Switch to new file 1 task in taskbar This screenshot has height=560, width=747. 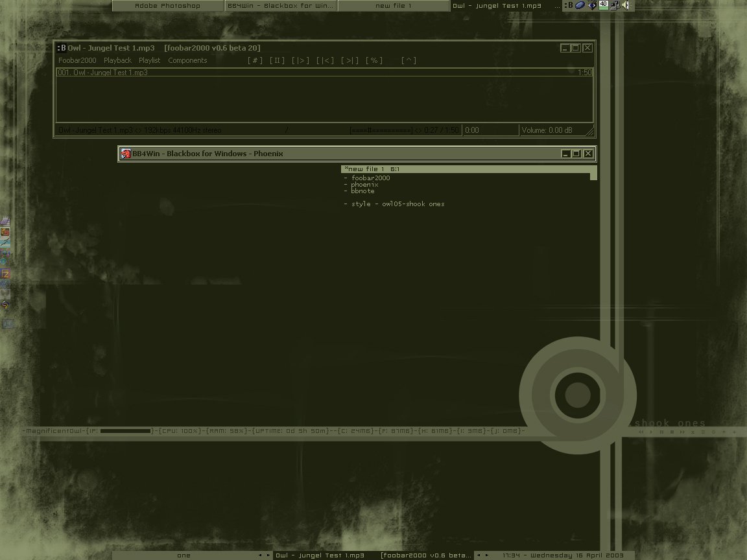tap(394, 6)
